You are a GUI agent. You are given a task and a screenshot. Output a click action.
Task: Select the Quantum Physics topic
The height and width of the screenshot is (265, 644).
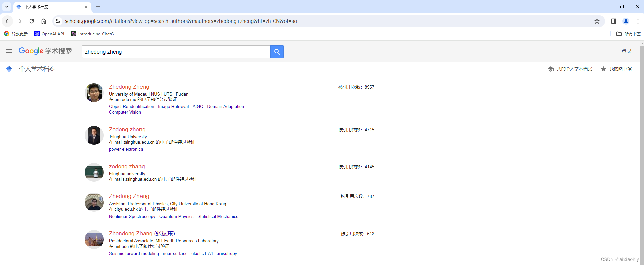click(x=176, y=216)
